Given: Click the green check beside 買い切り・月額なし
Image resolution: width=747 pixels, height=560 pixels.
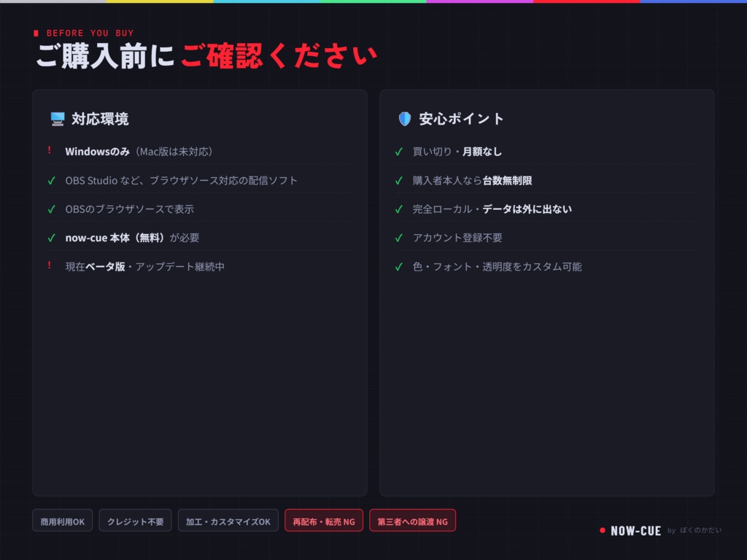Looking at the screenshot, I should 399,152.
